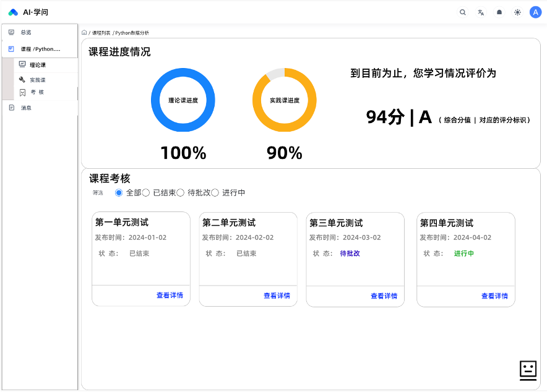Image resolution: width=547 pixels, height=392 pixels.
Task: Open 实践课 submenu item
Action: (x=37, y=80)
